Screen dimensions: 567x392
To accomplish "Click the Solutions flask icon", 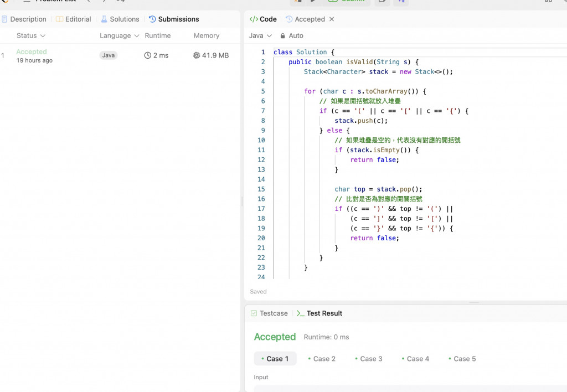I will coord(104,19).
